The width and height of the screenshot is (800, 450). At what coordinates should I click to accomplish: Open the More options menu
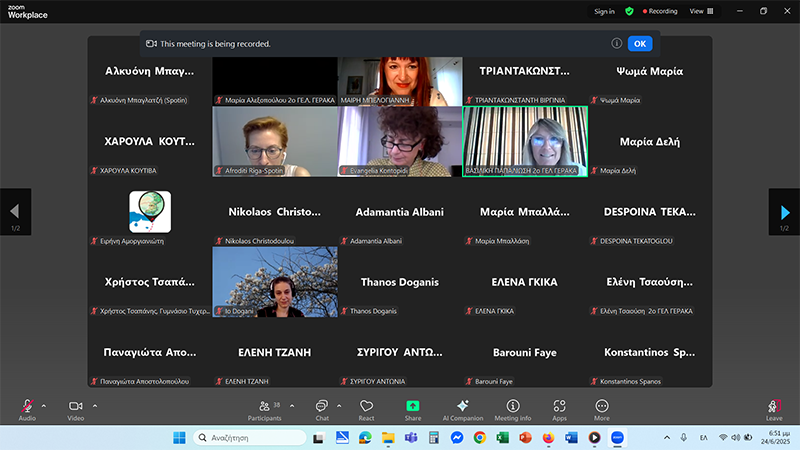point(601,407)
